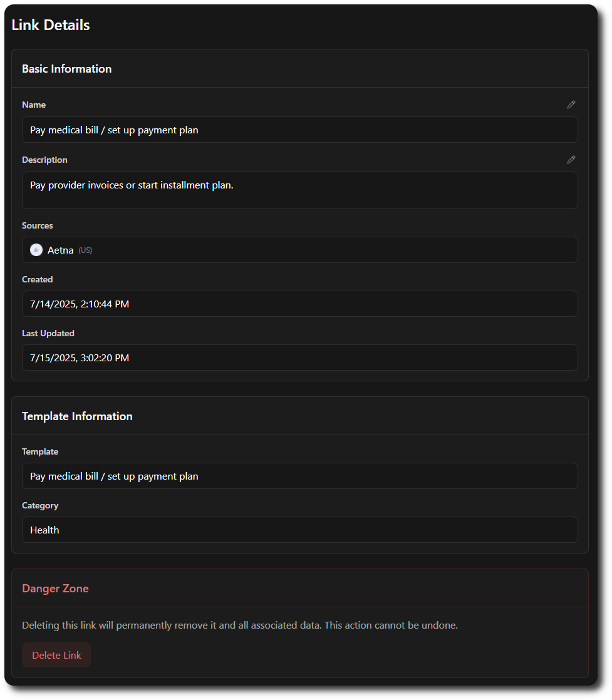Click the 'Deleting this link will permanently remove' warning

(x=240, y=625)
